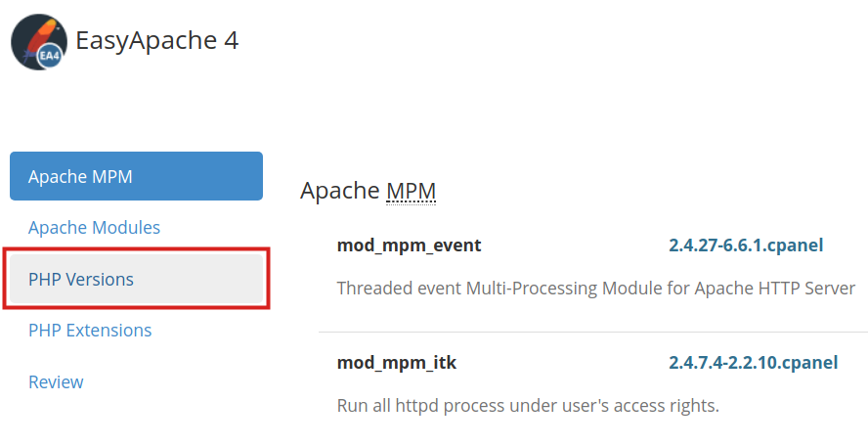This screenshot has width=868, height=446.
Task: Click the Threaded event module description
Action: click(596, 289)
